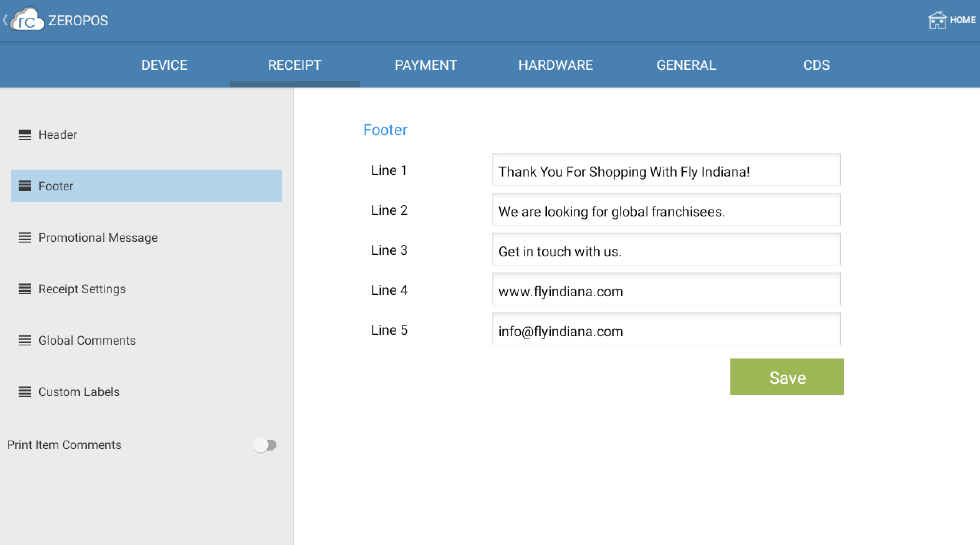Click the Home house icon
This screenshot has height=545, width=980.
(x=937, y=20)
